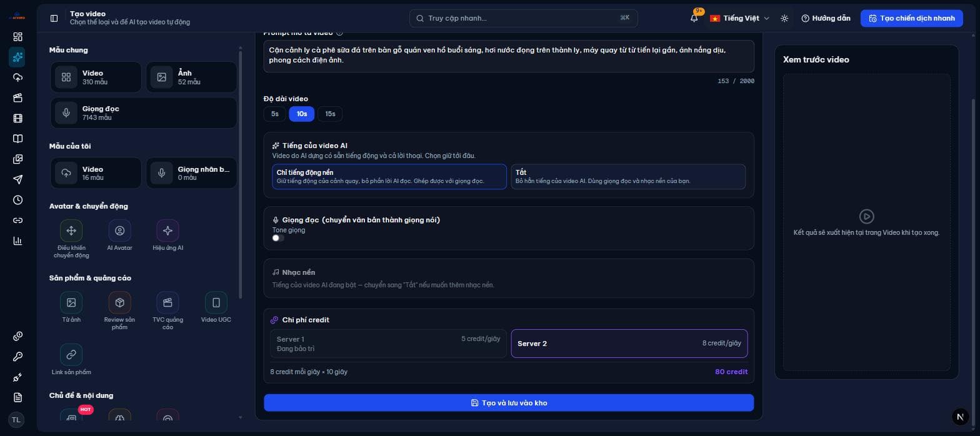This screenshot has height=436, width=980.
Task: Open the TL user avatar
Action: click(16, 420)
